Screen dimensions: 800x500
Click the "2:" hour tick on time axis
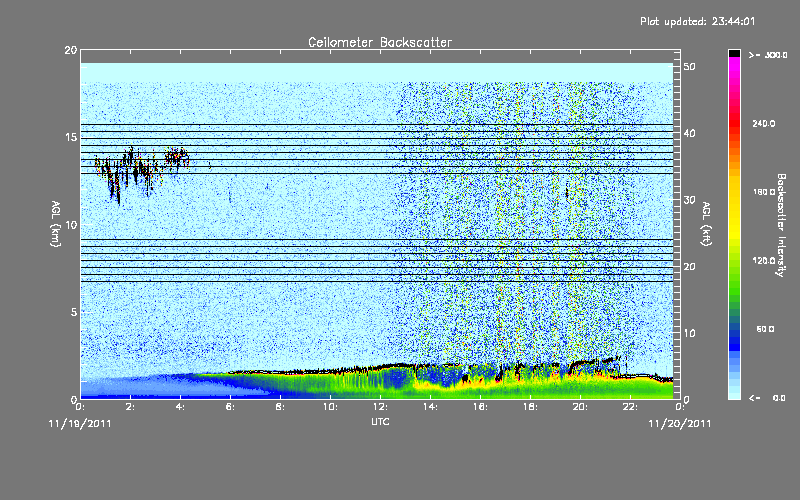[130, 407]
